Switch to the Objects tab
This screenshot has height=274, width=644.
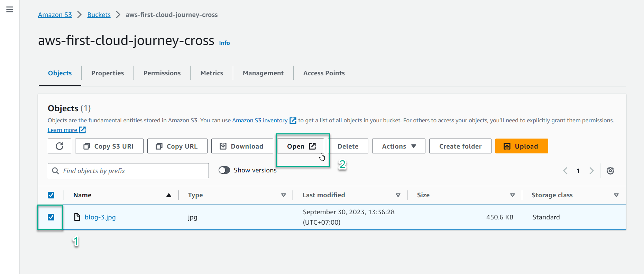click(60, 73)
